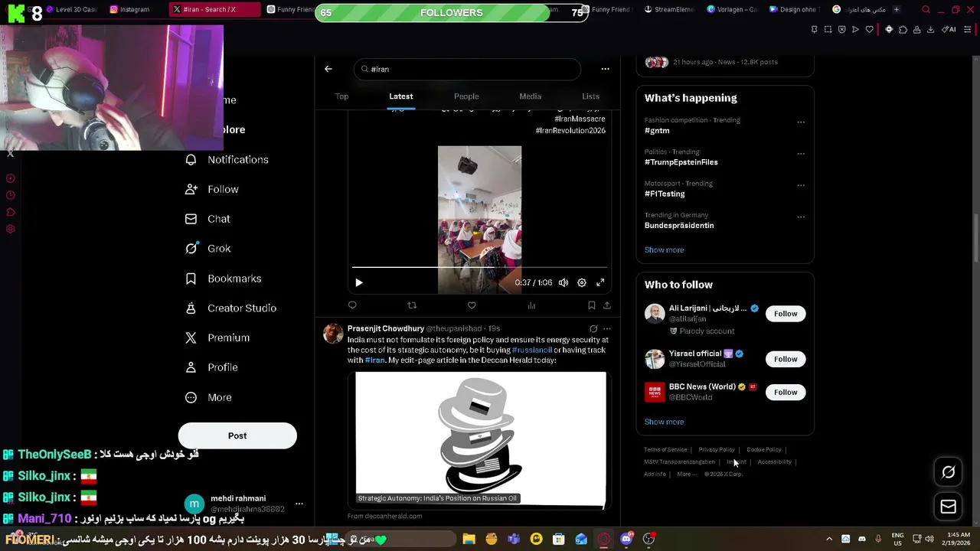Mute the video with the speaker icon
This screenshot has height=551, width=980.
(x=563, y=282)
